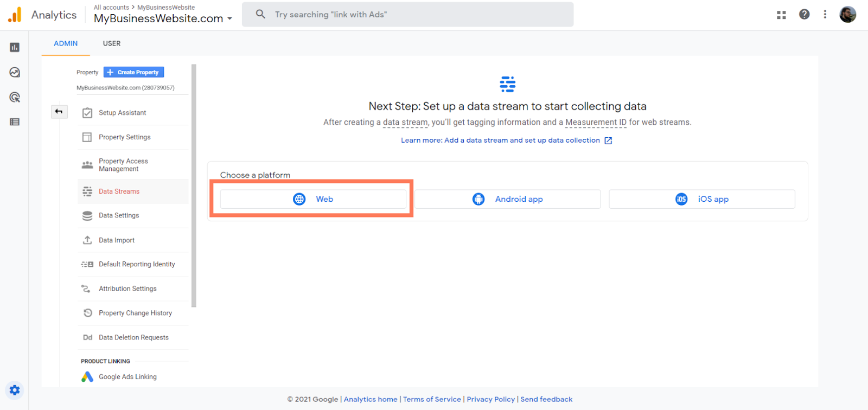Screen dimensions: 868x410
Task: Open the Learn more data stream link
Action: click(x=500, y=140)
